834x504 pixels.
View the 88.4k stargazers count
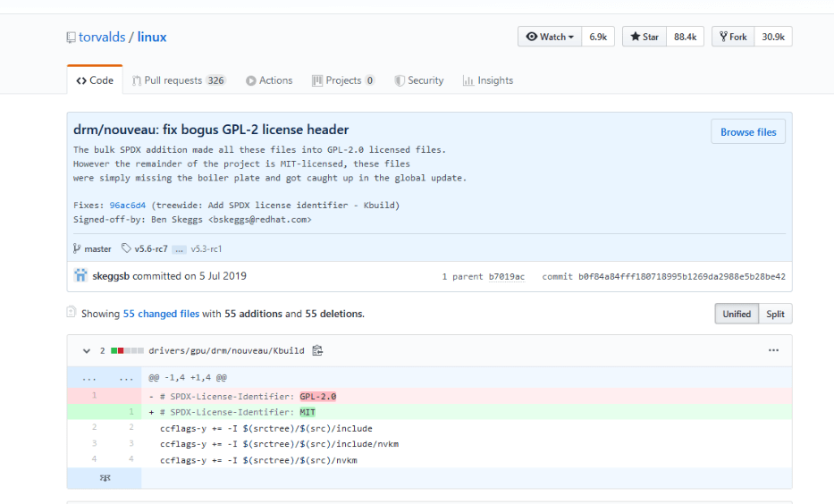click(685, 37)
